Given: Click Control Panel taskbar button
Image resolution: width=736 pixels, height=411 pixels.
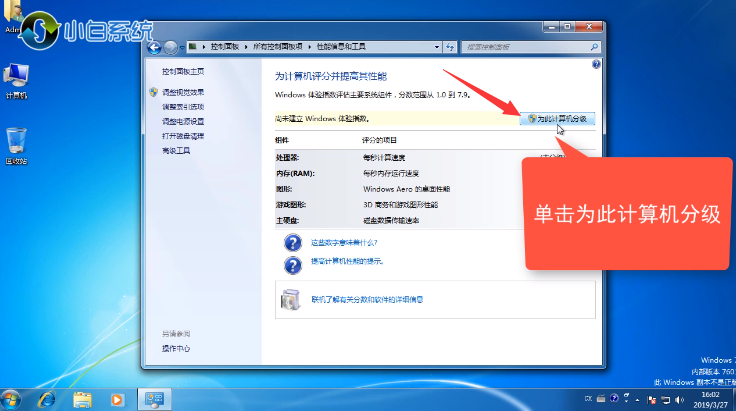Looking at the screenshot, I should tap(154, 400).
